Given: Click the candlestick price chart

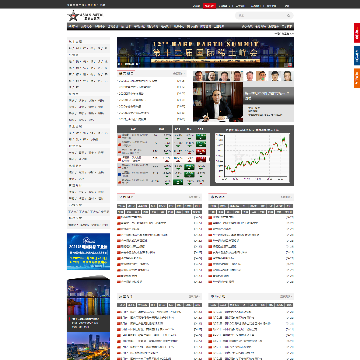Looking at the screenshot, I should 252,158.
